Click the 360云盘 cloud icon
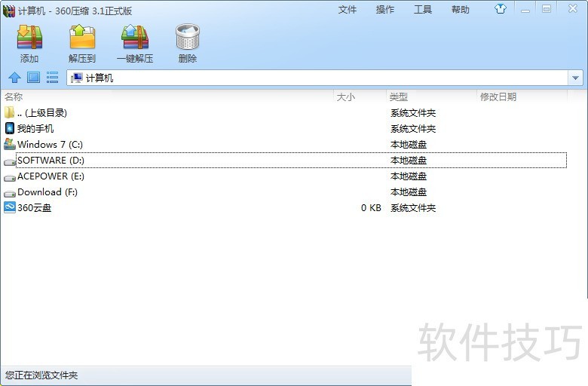 tap(9, 207)
